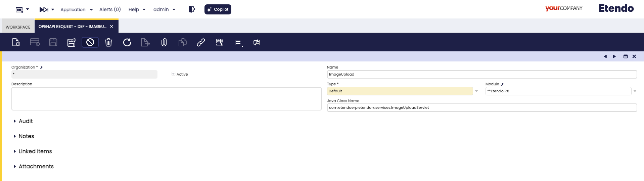Expand the Notes section
Screen dimensions: 644x181
coord(24,136)
